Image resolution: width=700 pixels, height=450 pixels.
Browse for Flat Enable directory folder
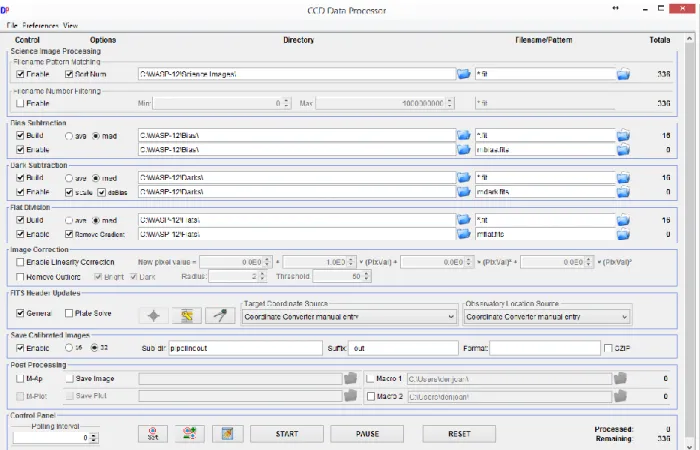[464, 234]
